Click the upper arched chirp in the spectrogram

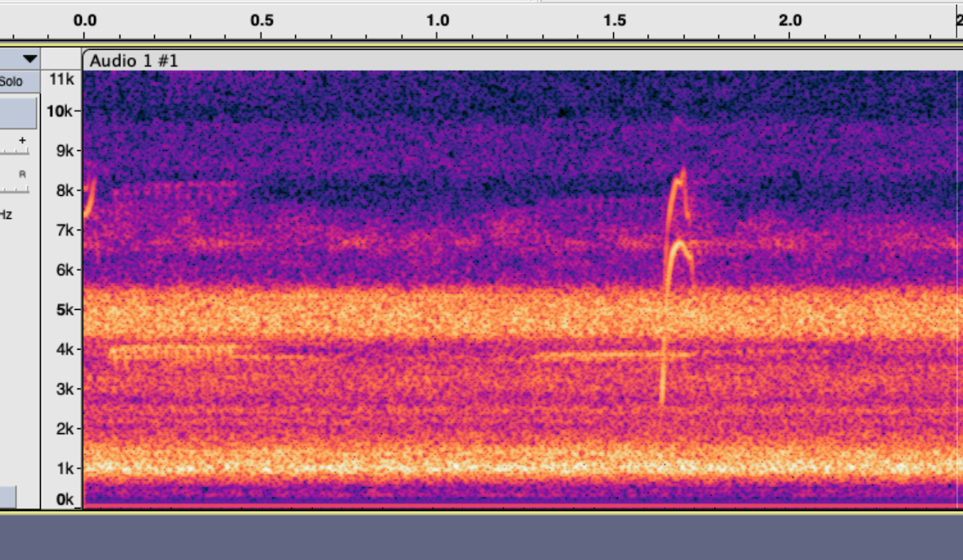point(678,183)
